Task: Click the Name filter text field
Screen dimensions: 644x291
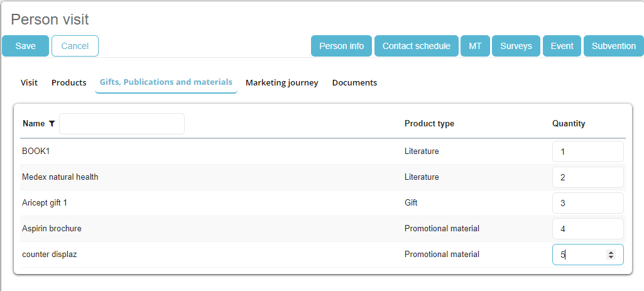Action: [121, 124]
